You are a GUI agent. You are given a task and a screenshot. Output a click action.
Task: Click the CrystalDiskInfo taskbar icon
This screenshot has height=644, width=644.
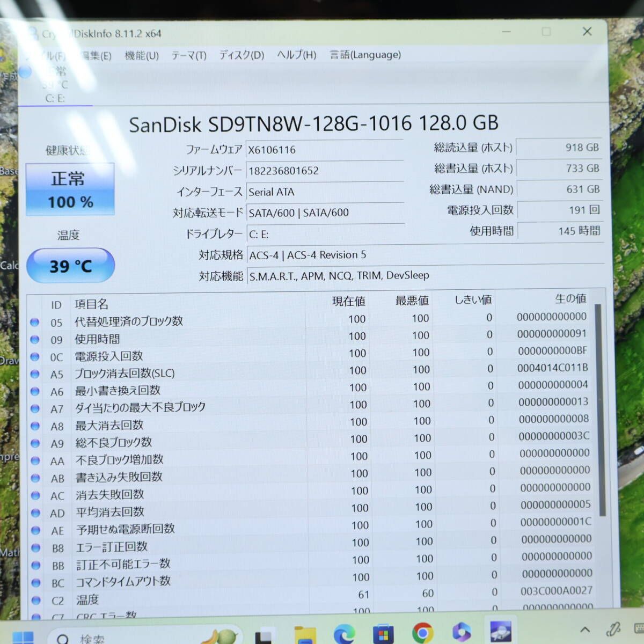coord(500,631)
